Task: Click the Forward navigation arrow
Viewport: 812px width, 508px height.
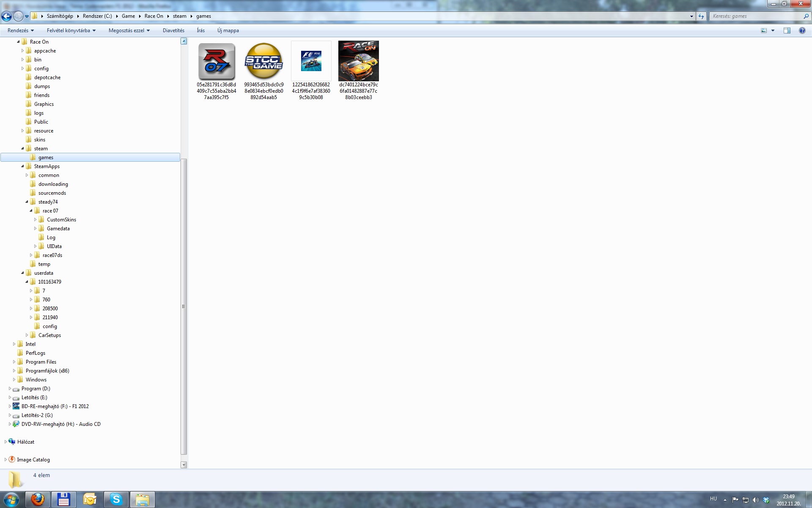Action: [x=18, y=16]
